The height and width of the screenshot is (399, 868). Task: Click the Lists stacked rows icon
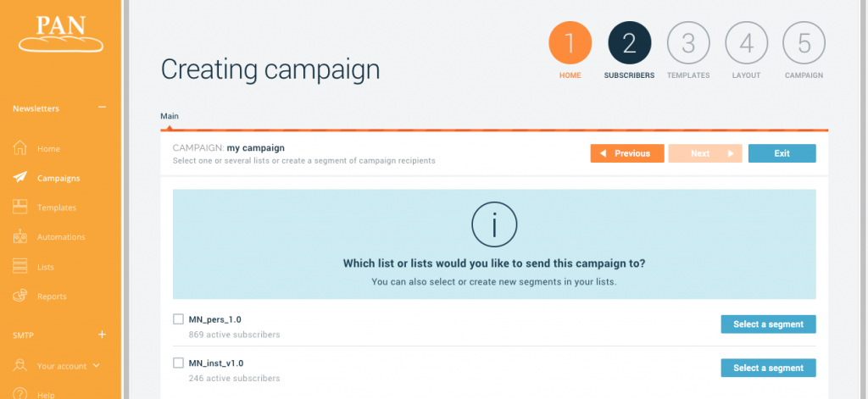20,267
